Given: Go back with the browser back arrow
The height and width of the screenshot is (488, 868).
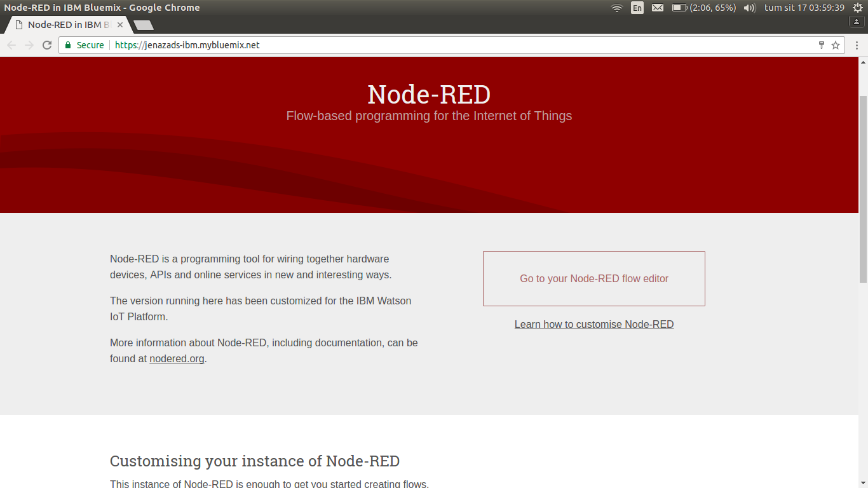Looking at the screenshot, I should coord(11,45).
